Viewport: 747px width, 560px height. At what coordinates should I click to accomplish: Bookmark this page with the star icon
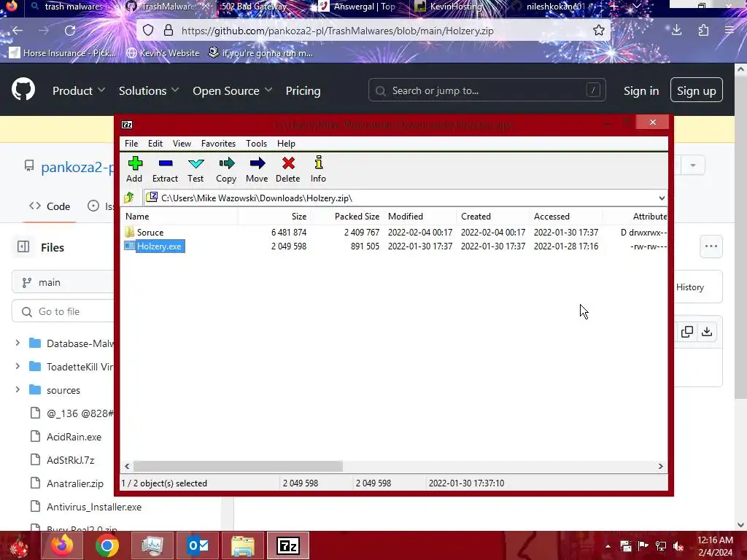(599, 31)
